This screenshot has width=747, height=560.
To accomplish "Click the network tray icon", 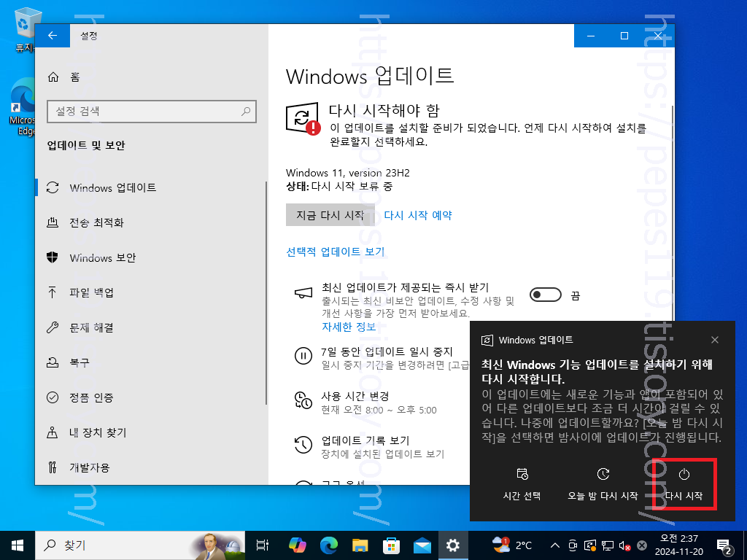I will click(x=608, y=545).
